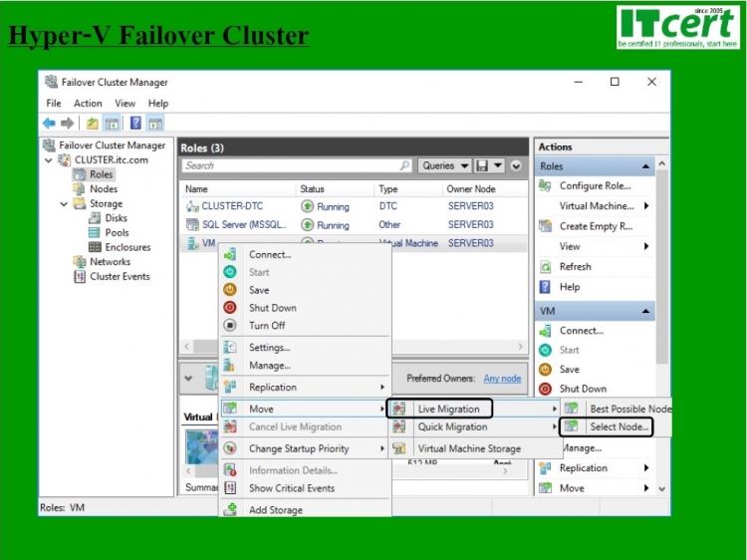747x560 pixels.
Task: Click the Change Startup Priority icon
Action: point(230,448)
